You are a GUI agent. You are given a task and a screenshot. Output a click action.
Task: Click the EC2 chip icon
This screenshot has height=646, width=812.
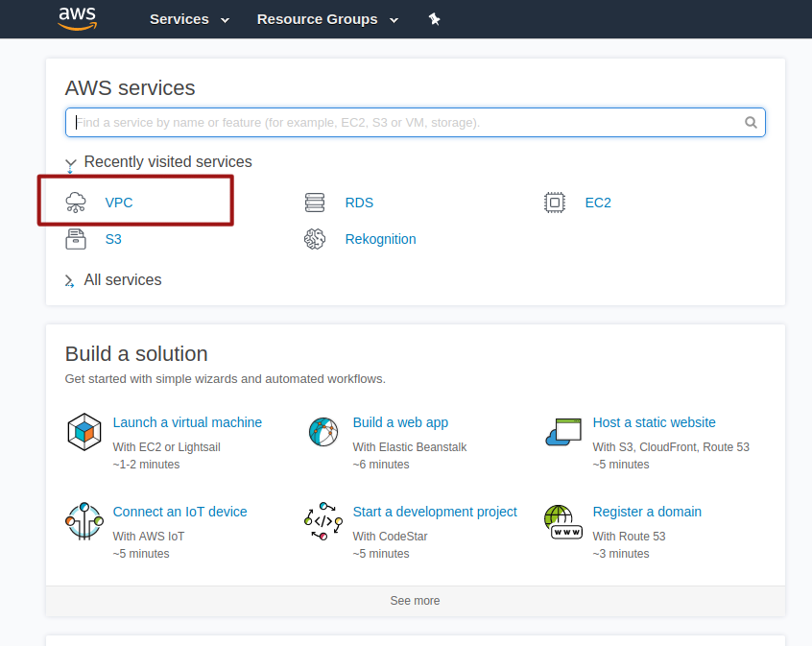555,203
